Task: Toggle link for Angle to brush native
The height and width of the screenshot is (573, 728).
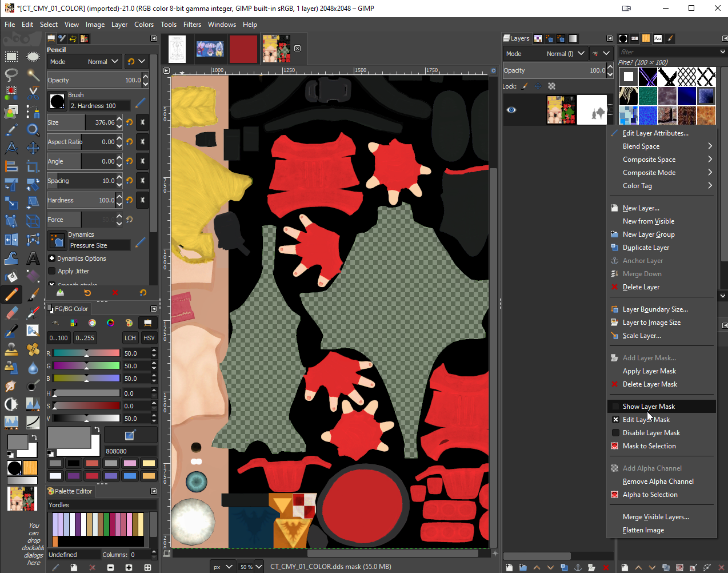Action: [x=142, y=161]
